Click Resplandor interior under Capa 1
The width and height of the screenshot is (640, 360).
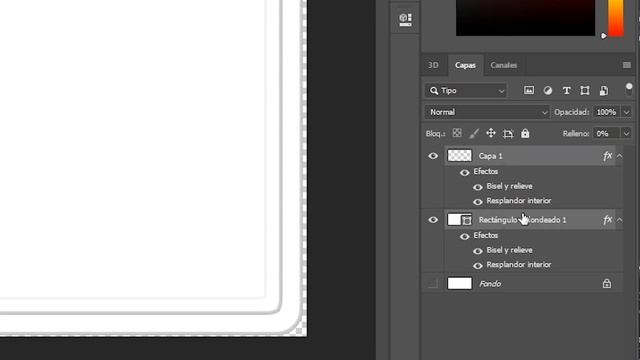point(519,201)
